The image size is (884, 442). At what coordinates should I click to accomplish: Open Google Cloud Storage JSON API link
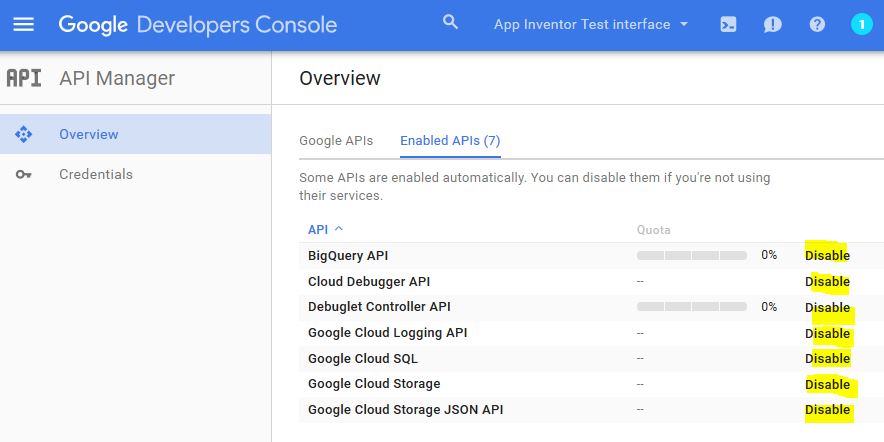(405, 410)
